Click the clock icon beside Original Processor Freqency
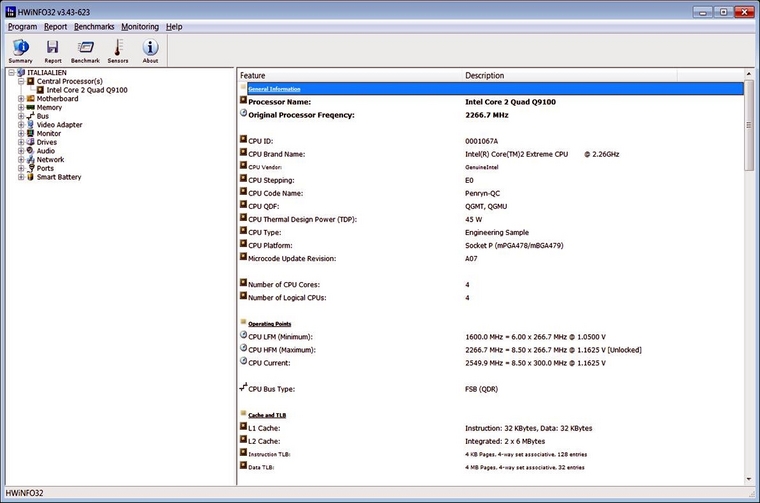The image size is (760, 503). [x=243, y=113]
